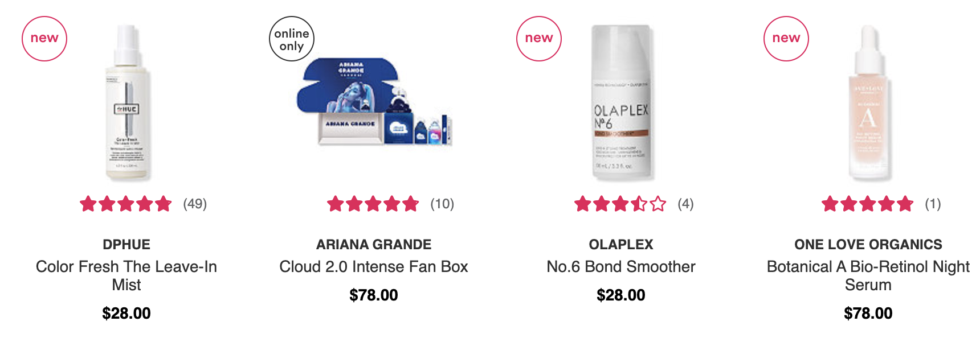
Task: Open the 1 review count link
Action: pos(933,204)
